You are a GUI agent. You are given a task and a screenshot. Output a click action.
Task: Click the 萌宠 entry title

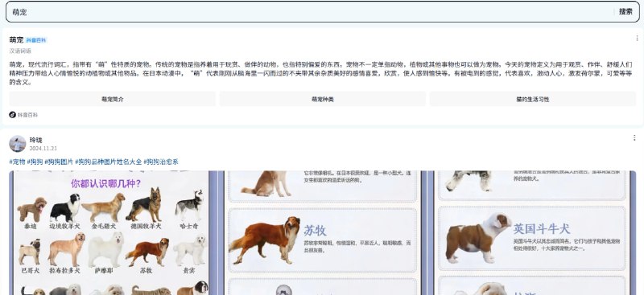click(x=16, y=40)
